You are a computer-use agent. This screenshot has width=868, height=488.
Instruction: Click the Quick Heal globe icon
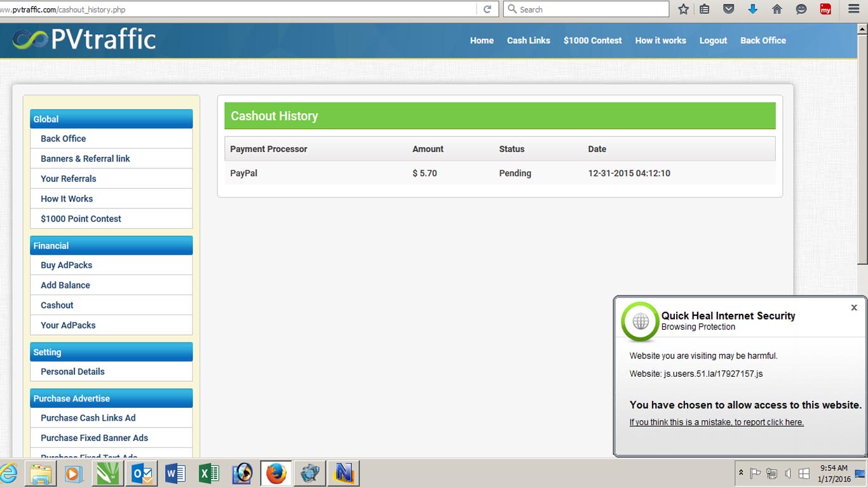click(x=640, y=322)
